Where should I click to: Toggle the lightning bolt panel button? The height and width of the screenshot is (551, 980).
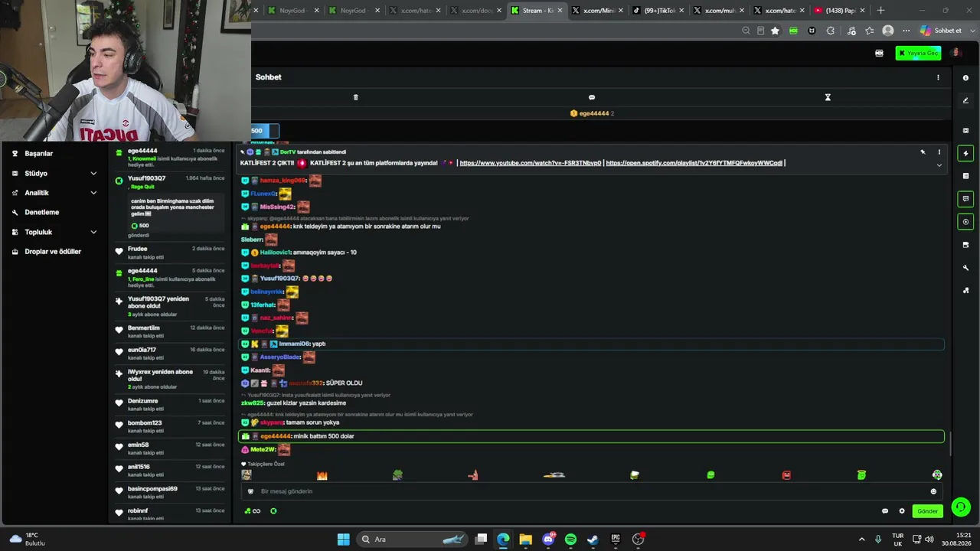965,153
